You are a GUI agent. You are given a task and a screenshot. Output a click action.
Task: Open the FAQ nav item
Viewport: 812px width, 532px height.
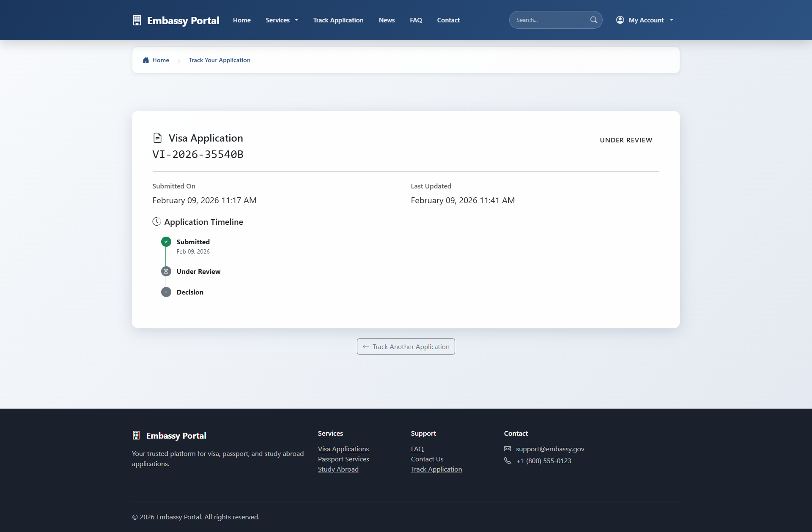416,20
